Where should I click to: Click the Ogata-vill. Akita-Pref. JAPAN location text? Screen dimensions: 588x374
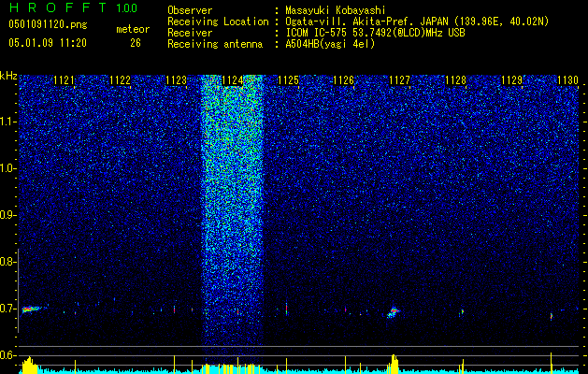(417, 22)
